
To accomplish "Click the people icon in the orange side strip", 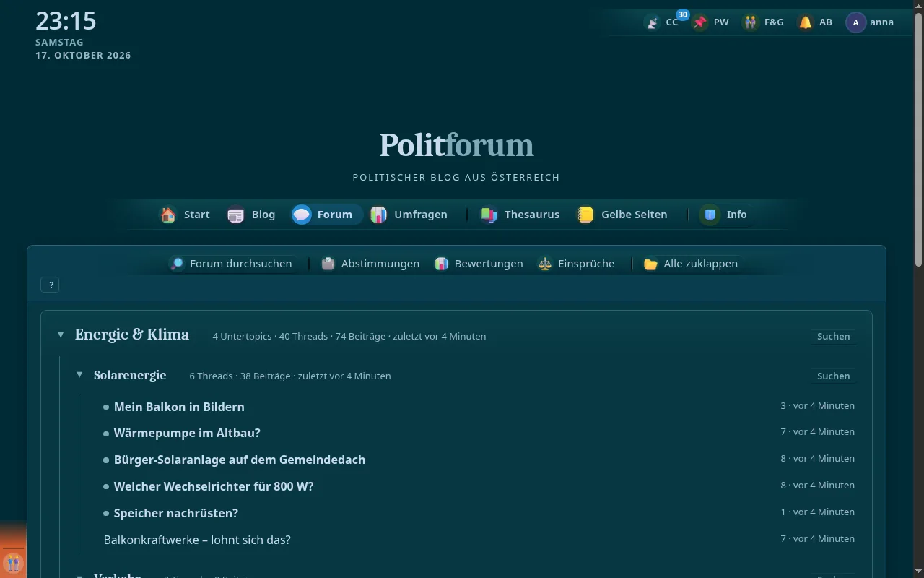I will pyautogui.click(x=13, y=562).
